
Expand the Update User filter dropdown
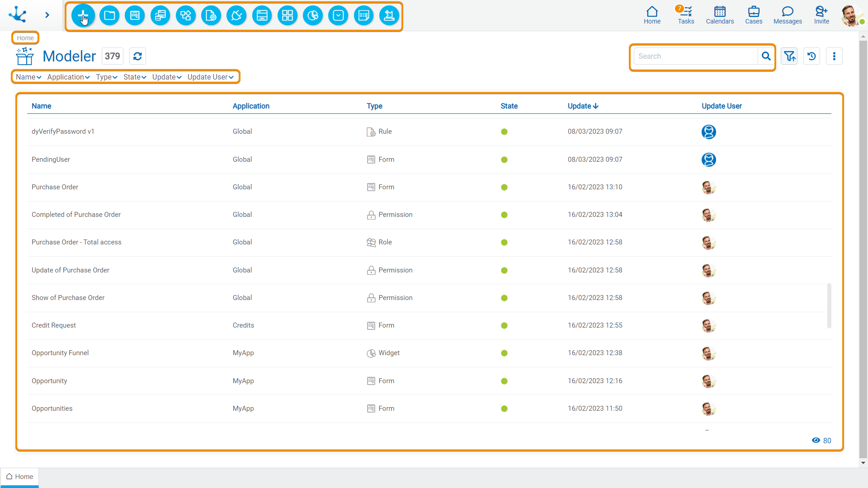click(x=210, y=77)
